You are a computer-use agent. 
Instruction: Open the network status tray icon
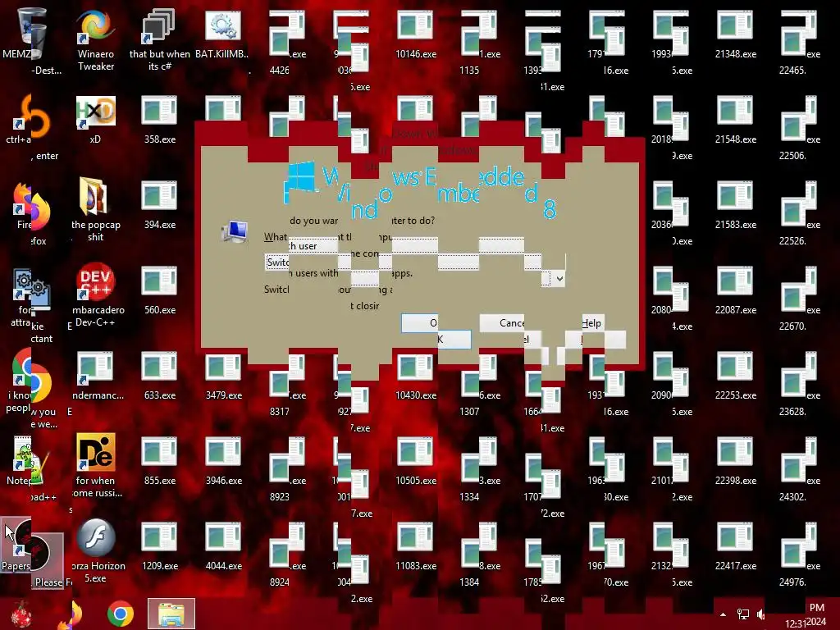tap(743, 614)
